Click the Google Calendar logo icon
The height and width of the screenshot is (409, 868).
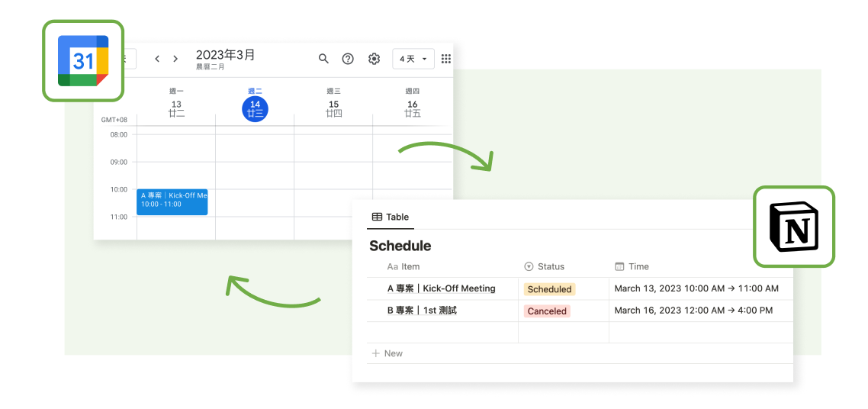(x=83, y=61)
